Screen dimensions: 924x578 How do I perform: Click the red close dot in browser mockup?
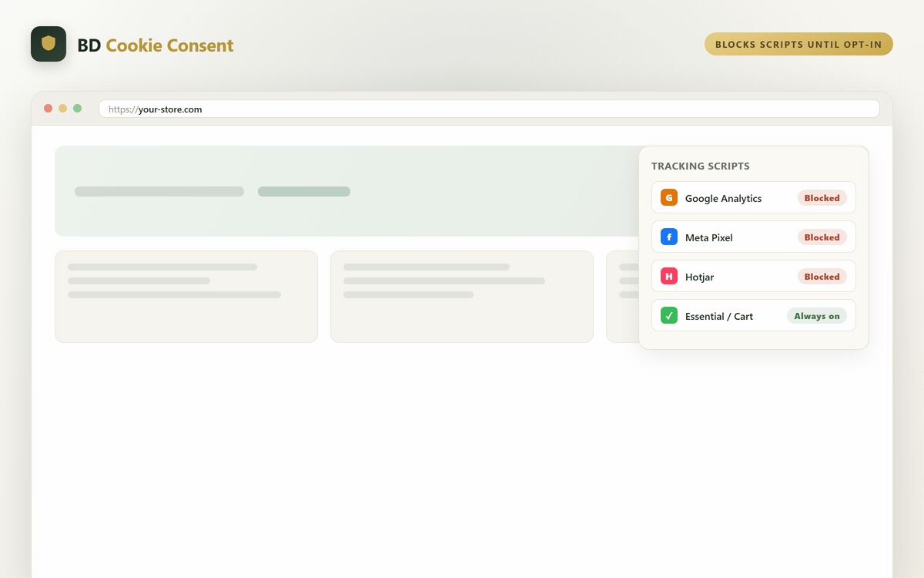(49, 109)
